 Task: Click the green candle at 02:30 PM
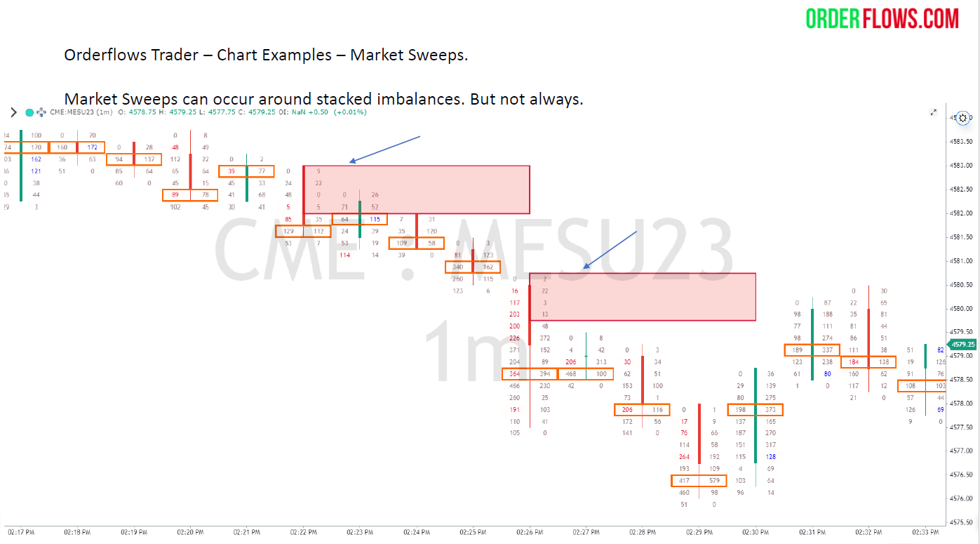[x=756, y=414]
